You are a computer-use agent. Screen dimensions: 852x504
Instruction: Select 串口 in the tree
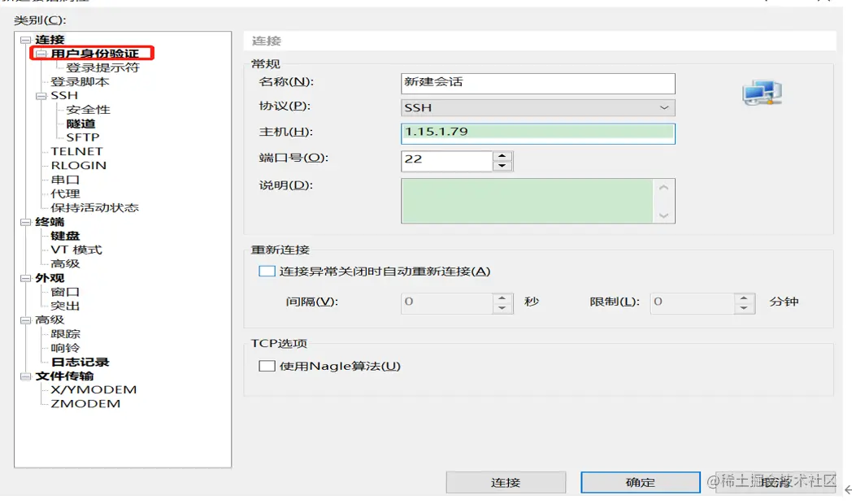(x=65, y=180)
